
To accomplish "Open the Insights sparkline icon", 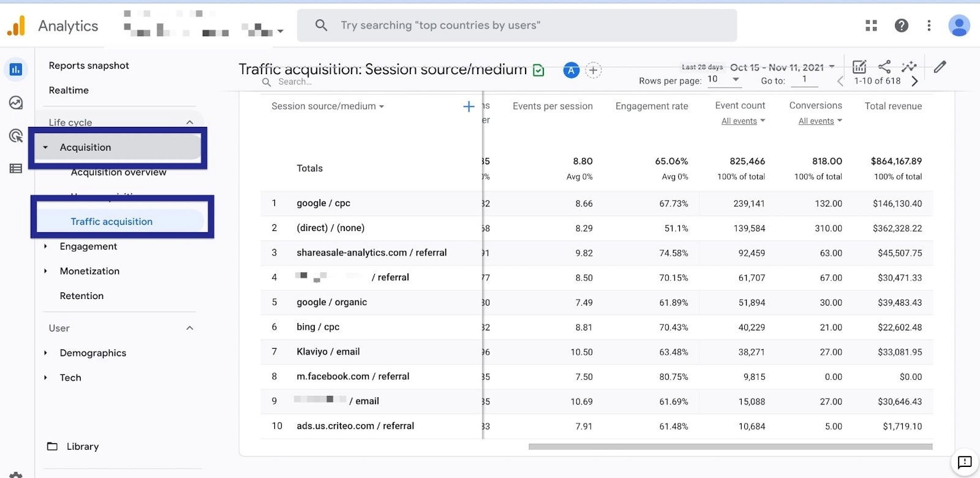I will click(909, 67).
